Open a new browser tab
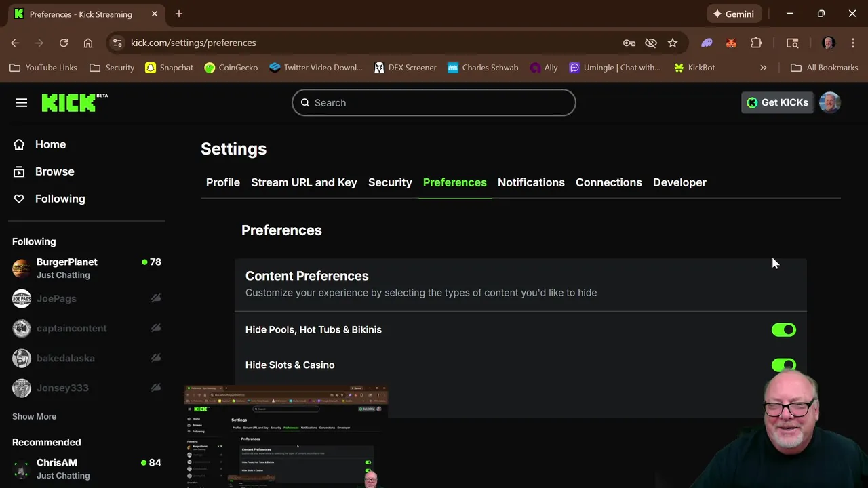Image resolution: width=868 pixels, height=488 pixels. 179,14
